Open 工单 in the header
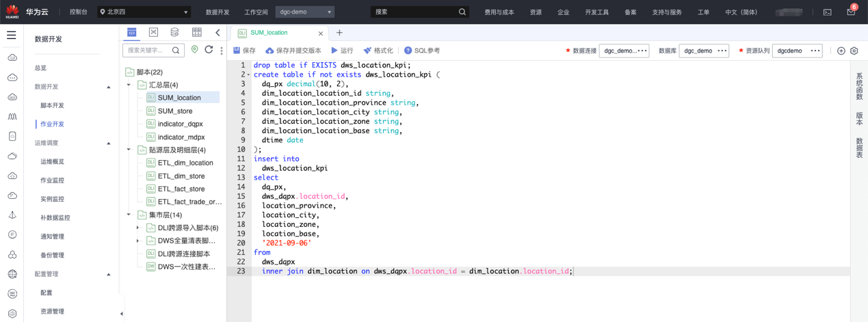868x322 pixels. [704, 12]
